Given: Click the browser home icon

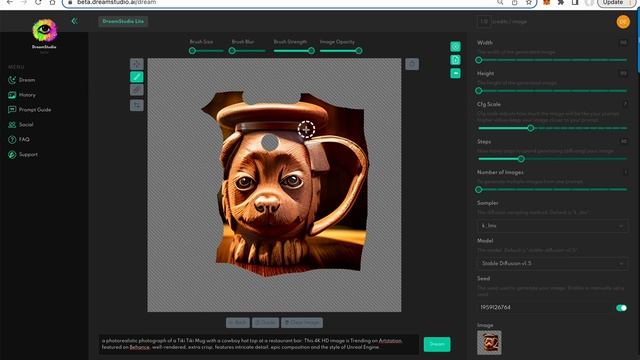Looking at the screenshot, I should click(52, 2).
